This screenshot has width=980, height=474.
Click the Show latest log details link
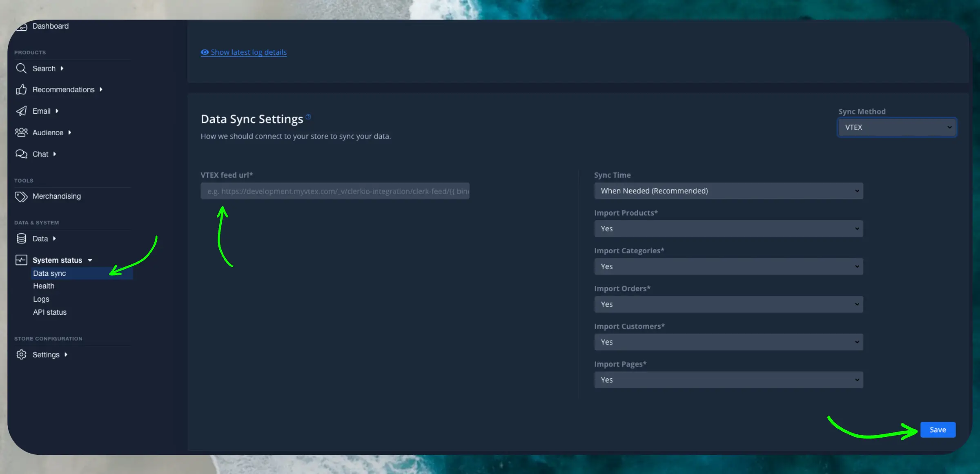(248, 52)
